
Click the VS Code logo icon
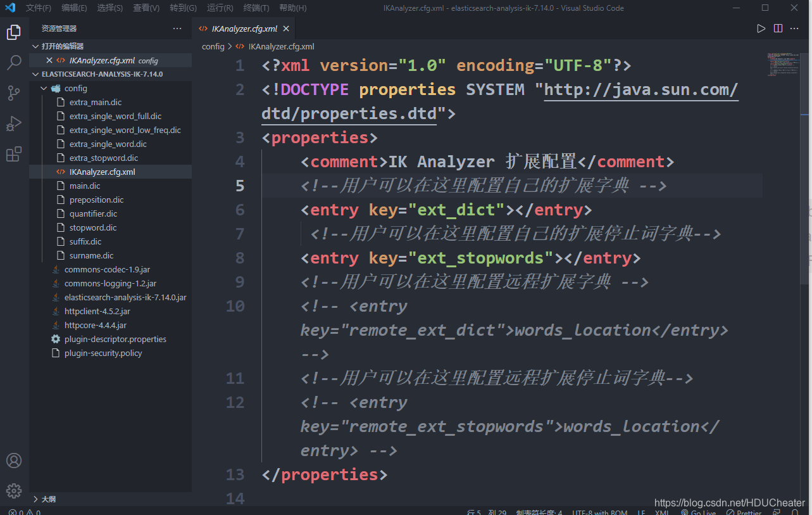click(x=11, y=8)
